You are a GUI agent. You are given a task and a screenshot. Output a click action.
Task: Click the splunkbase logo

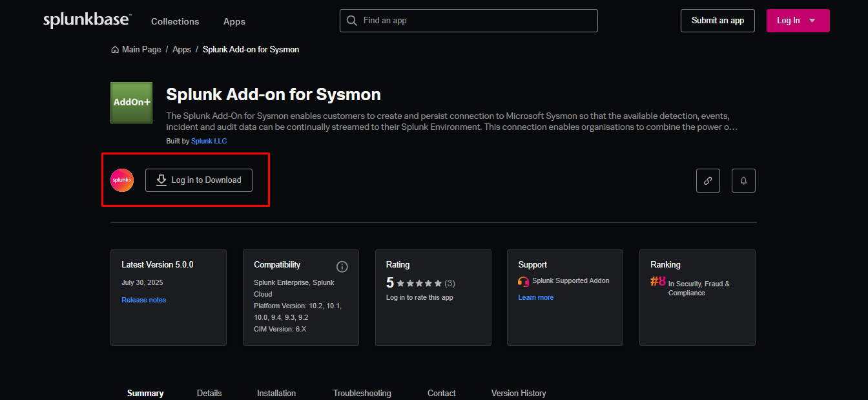point(87,21)
